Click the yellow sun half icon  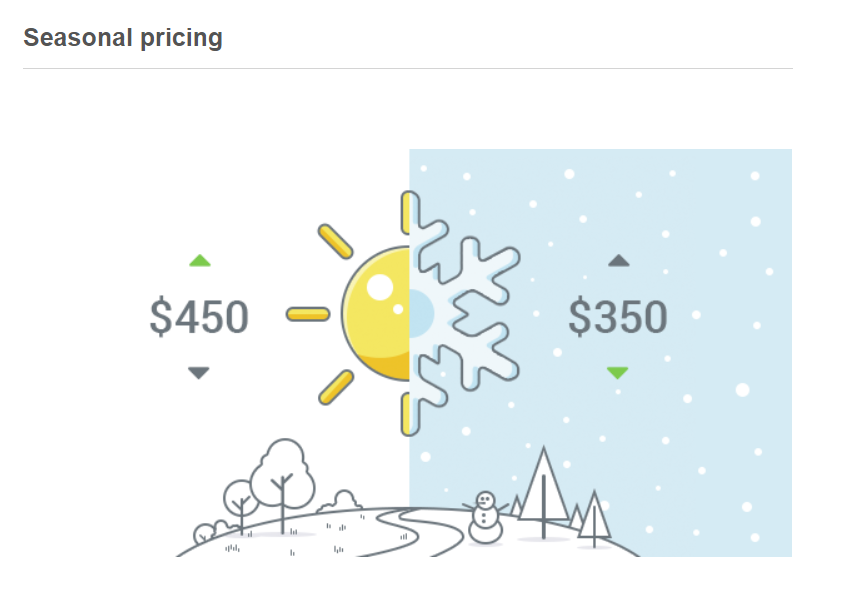click(x=376, y=313)
